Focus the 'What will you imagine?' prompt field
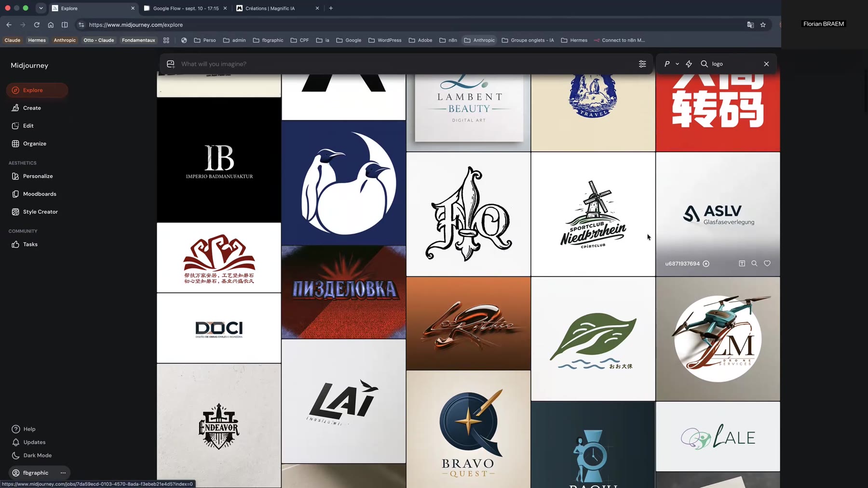Screen dimensions: 868x488 406,64
